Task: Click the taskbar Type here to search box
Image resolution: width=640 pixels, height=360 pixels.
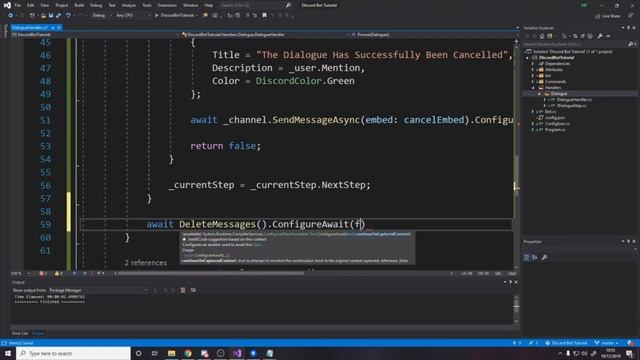Action: (x=73, y=353)
